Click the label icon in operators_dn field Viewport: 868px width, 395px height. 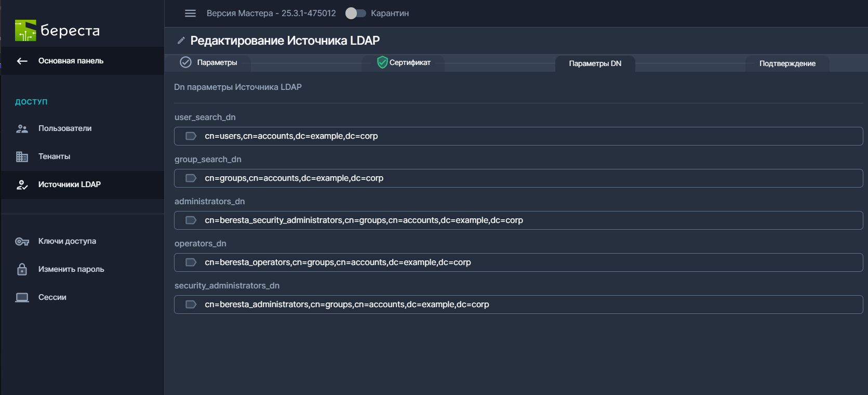coord(191,262)
